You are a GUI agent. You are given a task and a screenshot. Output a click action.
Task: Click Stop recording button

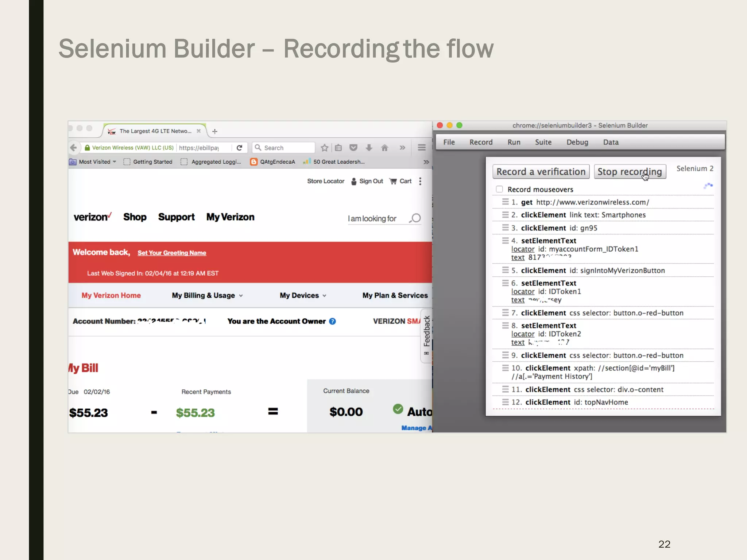point(630,172)
